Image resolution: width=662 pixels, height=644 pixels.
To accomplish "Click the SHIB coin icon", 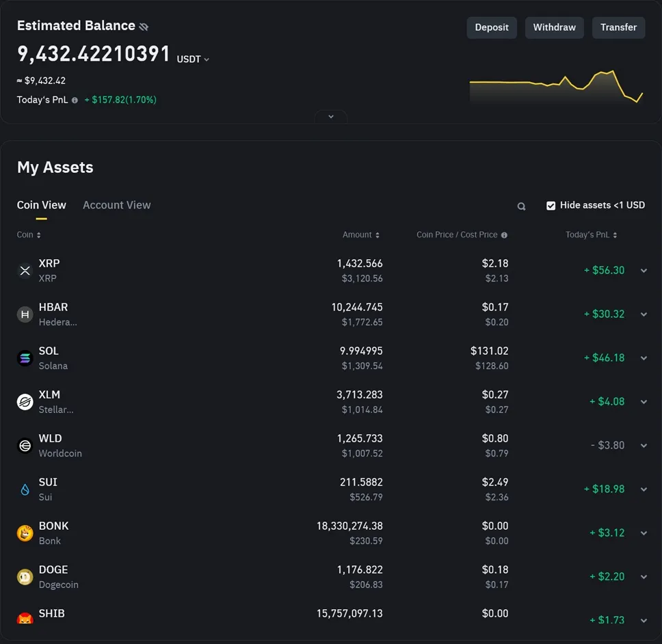I will 25,619.
